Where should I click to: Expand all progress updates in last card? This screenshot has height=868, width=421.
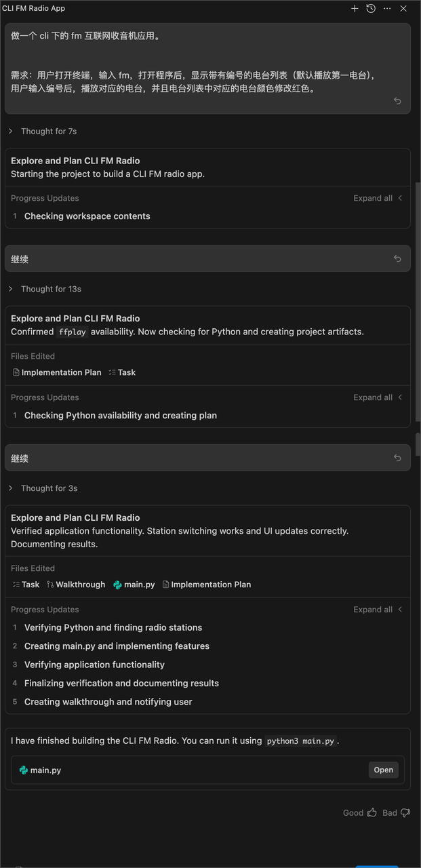(x=378, y=610)
